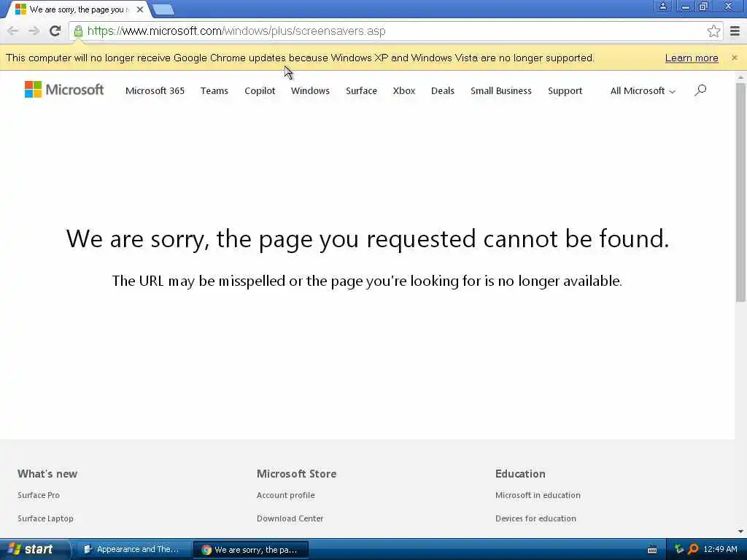Open Devices for education footer link
Viewport: 747px width, 560px height.
tap(535, 518)
